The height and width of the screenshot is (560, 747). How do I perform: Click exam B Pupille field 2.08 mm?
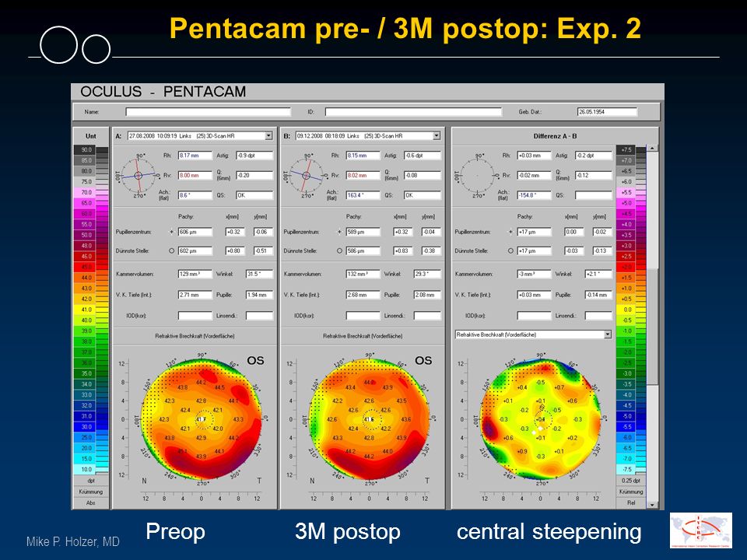click(x=427, y=295)
